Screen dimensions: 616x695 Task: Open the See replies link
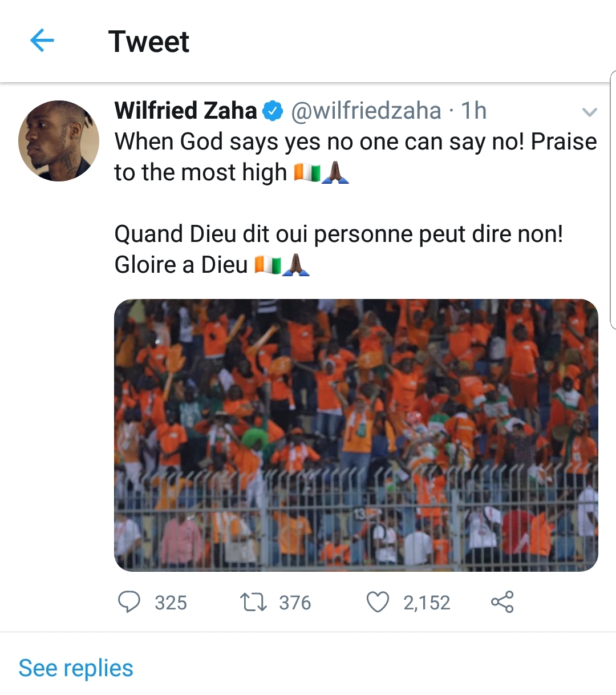click(76, 668)
